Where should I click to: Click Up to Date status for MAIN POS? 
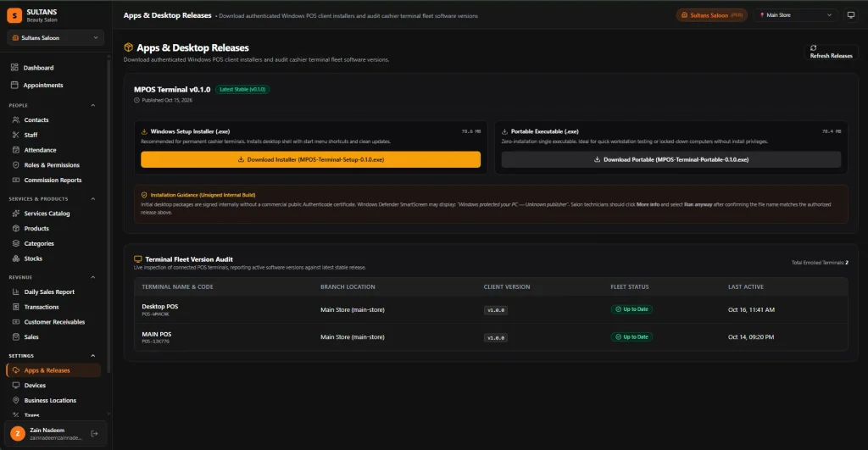[x=632, y=336]
